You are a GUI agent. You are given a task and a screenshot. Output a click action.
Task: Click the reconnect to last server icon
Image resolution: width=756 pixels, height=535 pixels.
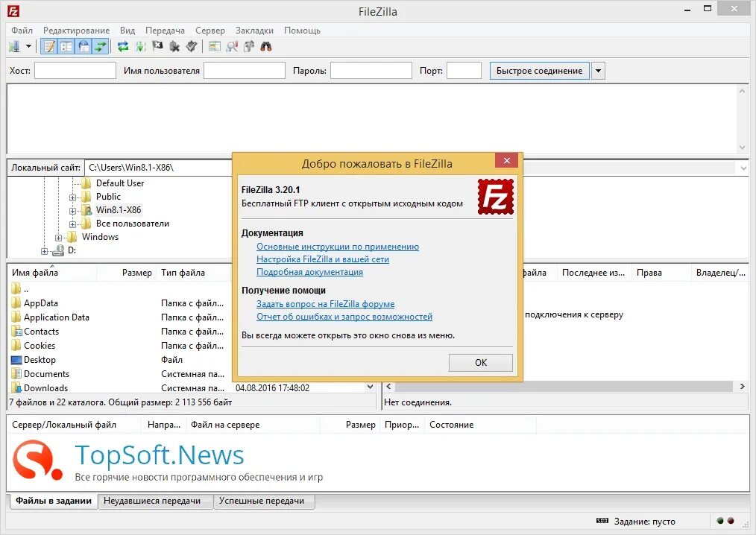click(x=192, y=47)
